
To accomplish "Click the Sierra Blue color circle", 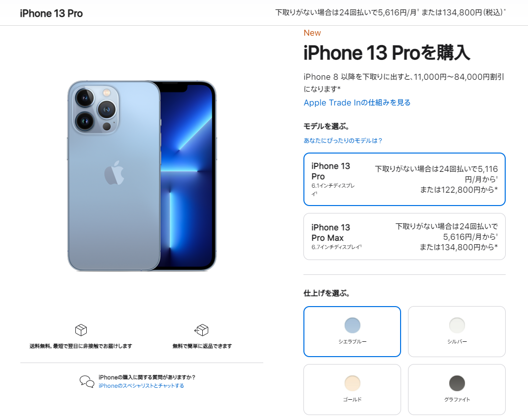I will (352, 325).
